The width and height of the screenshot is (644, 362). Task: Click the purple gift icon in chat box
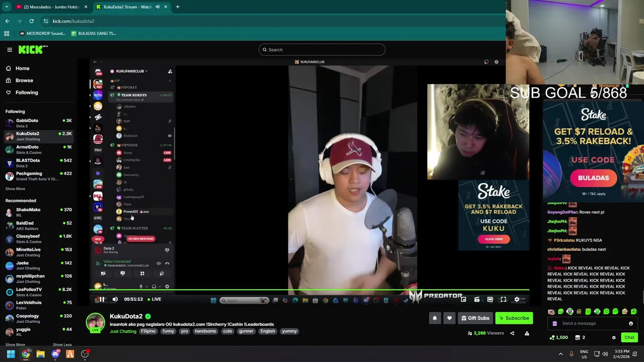(x=555, y=323)
